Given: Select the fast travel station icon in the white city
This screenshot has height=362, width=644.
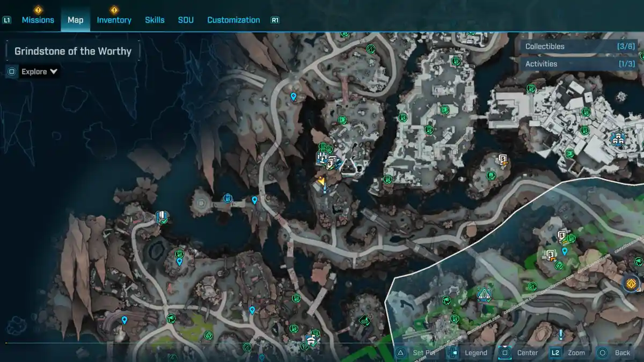Looking at the screenshot, I should click(x=617, y=138).
